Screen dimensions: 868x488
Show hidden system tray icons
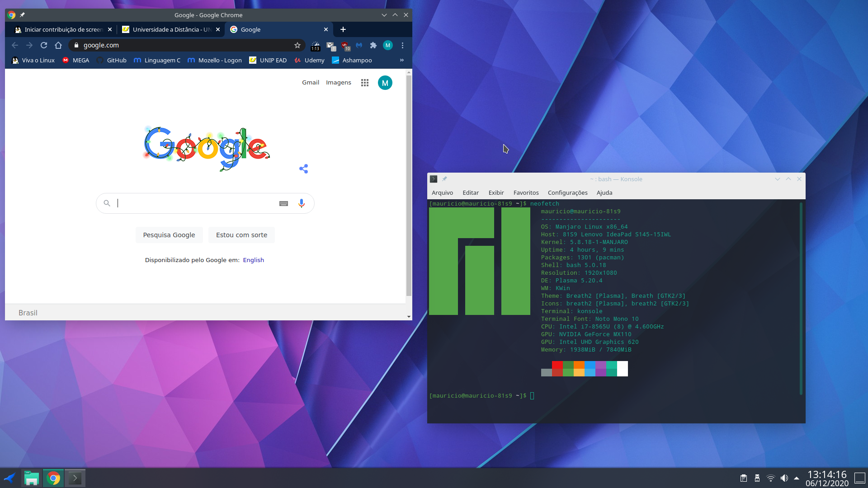coord(797,478)
